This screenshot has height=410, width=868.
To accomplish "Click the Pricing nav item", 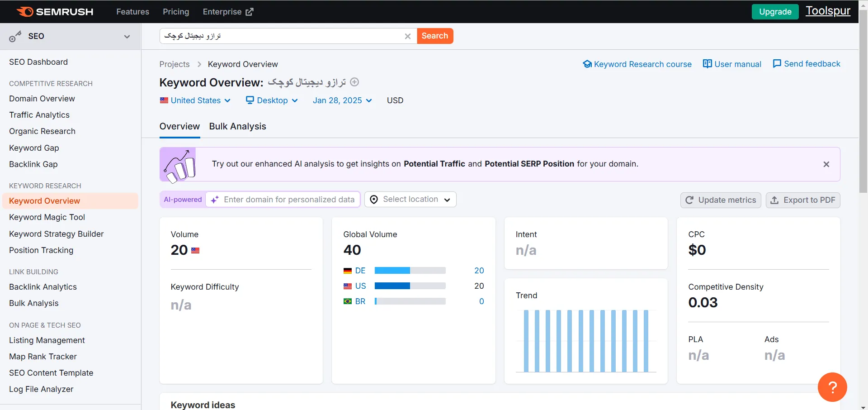I will 176,12.
